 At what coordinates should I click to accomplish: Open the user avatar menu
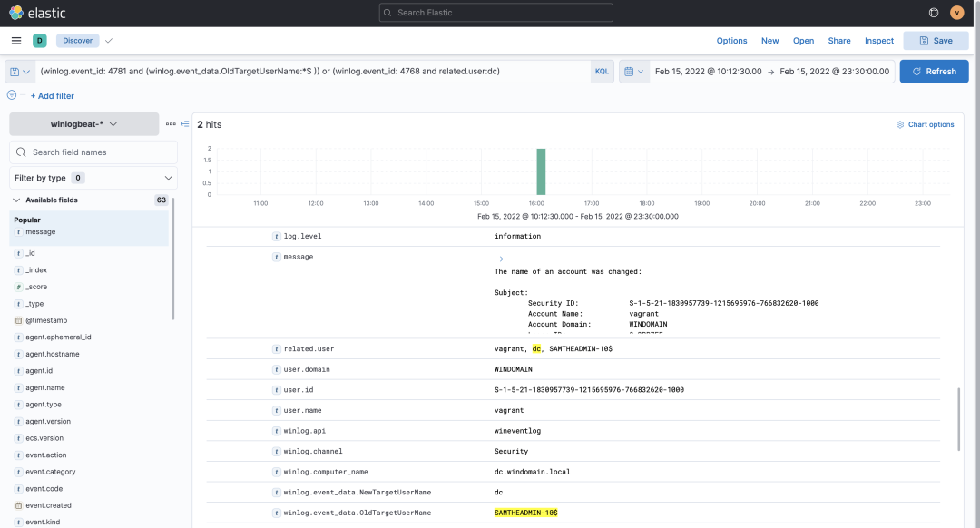[x=956, y=13]
